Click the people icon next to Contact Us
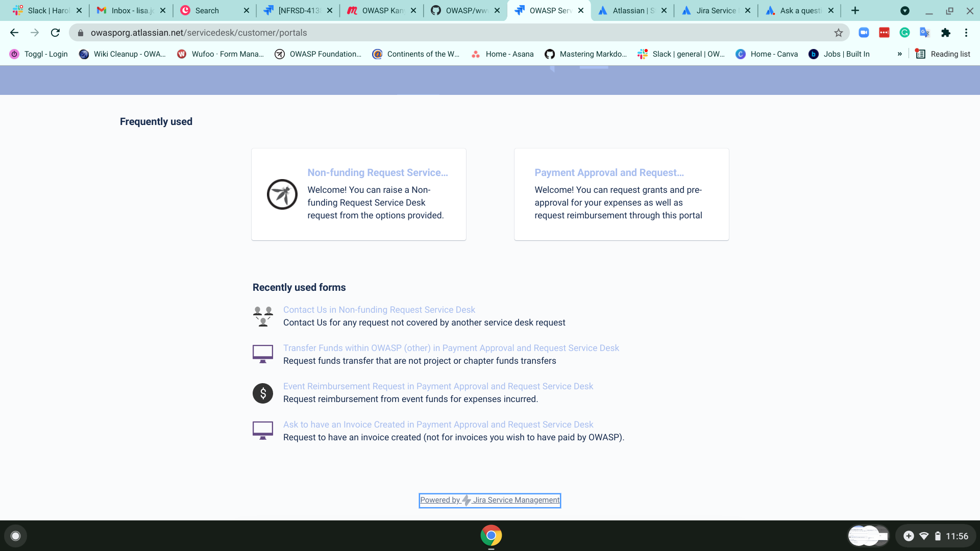 [x=263, y=316]
